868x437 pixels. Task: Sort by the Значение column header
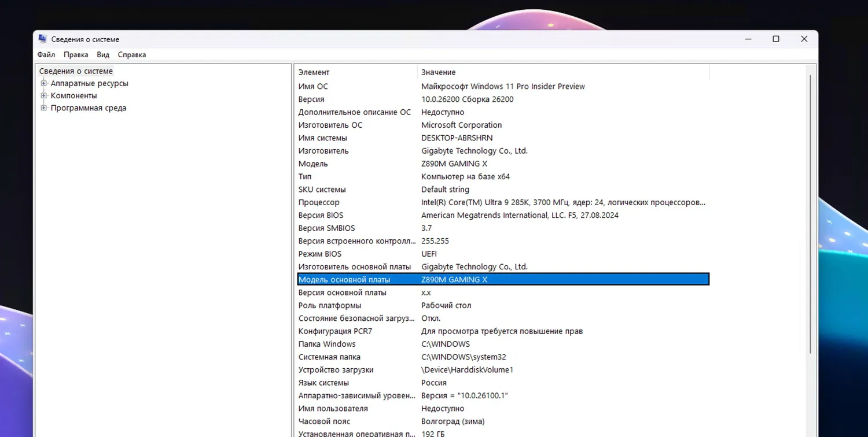pyautogui.click(x=563, y=72)
